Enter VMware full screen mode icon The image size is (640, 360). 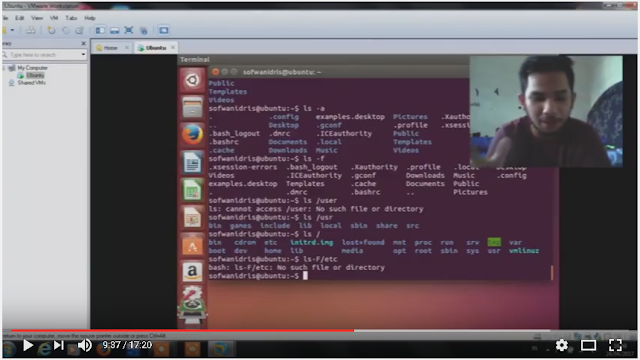click(129, 30)
